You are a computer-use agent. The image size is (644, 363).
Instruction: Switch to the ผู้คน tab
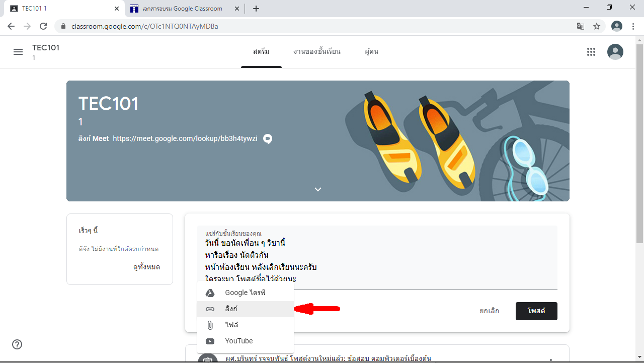pyautogui.click(x=371, y=52)
